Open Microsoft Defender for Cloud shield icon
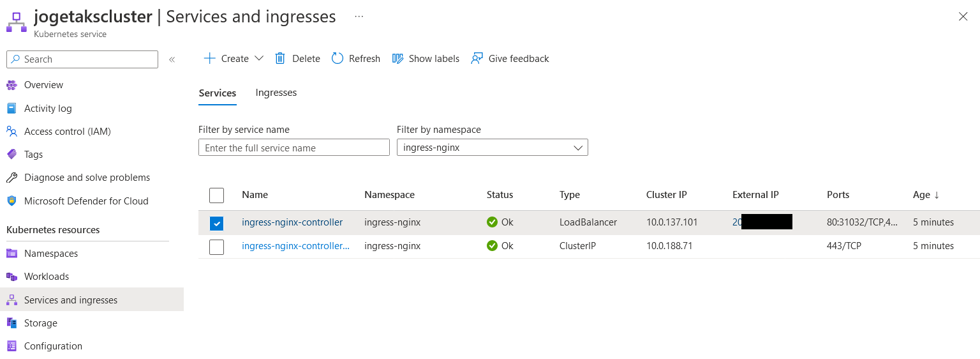This screenshot has width=980, height=359. (x=11, y=201)
